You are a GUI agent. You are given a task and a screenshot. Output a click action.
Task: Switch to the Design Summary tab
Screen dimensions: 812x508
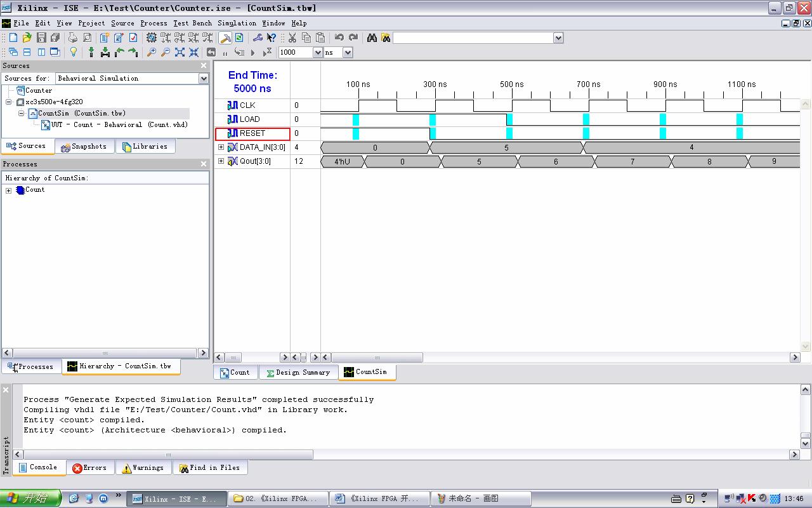click(298, 373)
